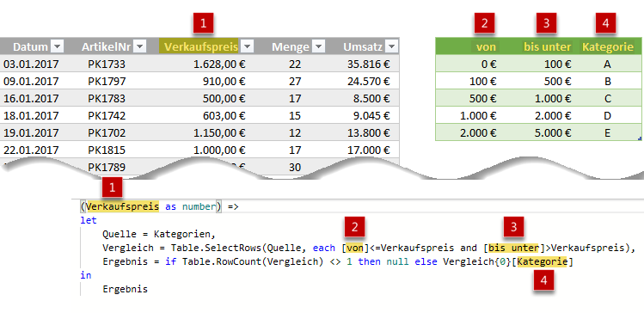Click the Umsatz cell 13.800 €

(368, 133)
